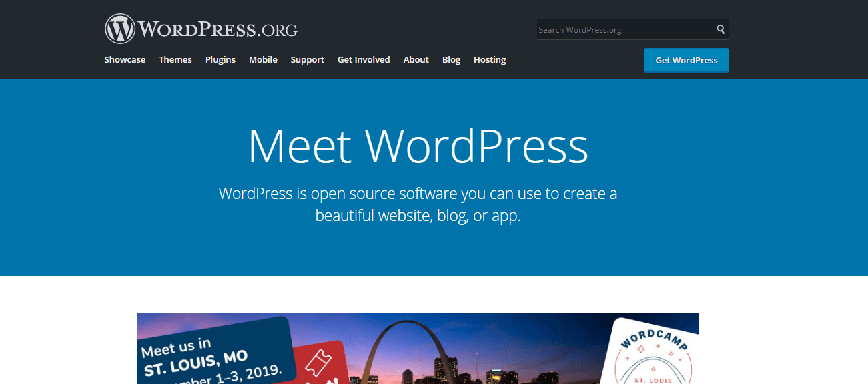Open the Showcase menu item

coord(125,59)
